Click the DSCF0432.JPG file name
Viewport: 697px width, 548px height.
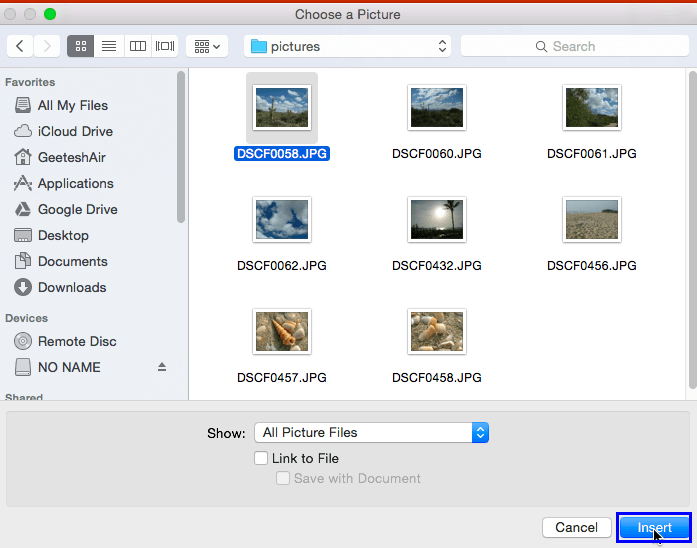(437, 266)
